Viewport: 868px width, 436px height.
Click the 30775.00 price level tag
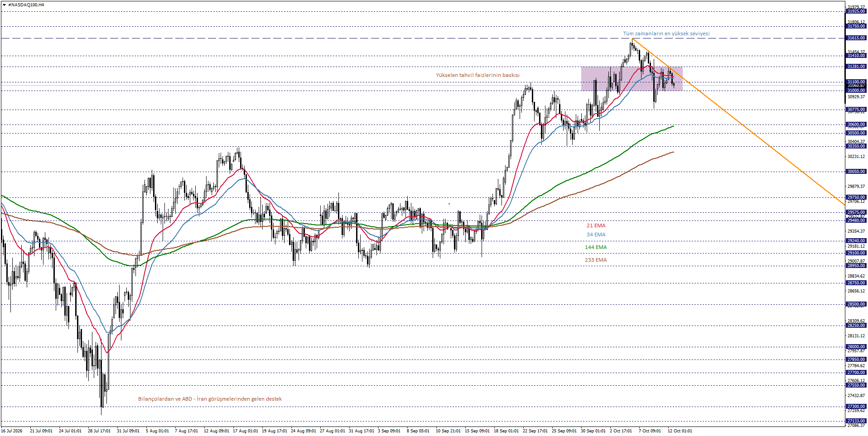point(856,110)
